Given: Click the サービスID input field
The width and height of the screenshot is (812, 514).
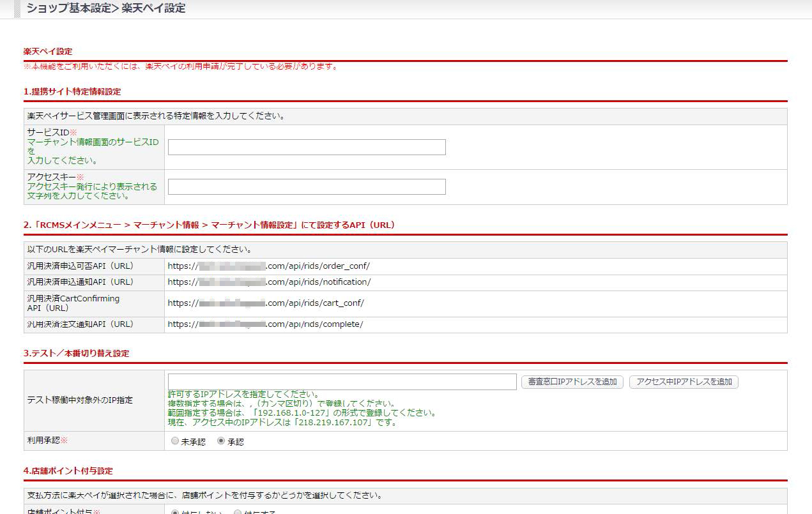Looking at the screenshot, I should coord(307,147).
